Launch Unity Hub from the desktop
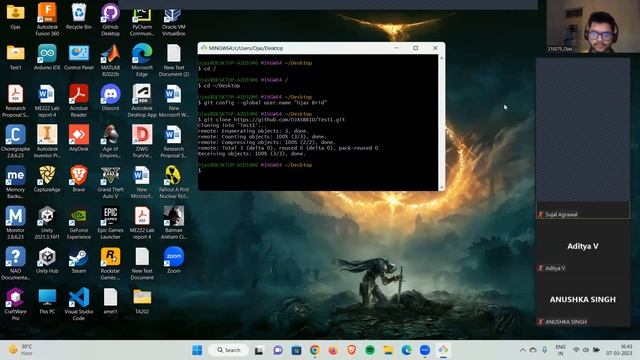Image resolution: width=640 pixels, height=360 pixels. pos(47,260)
